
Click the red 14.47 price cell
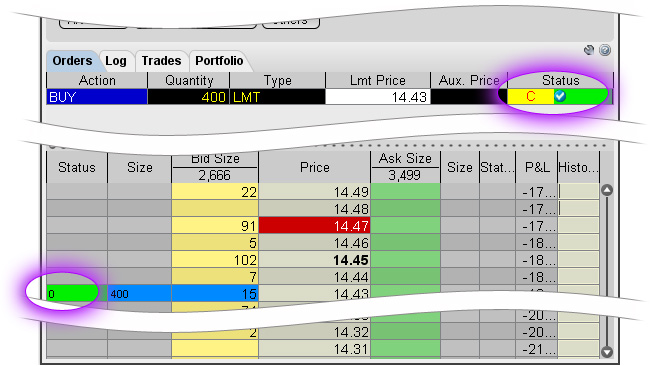tap(314, 226)
